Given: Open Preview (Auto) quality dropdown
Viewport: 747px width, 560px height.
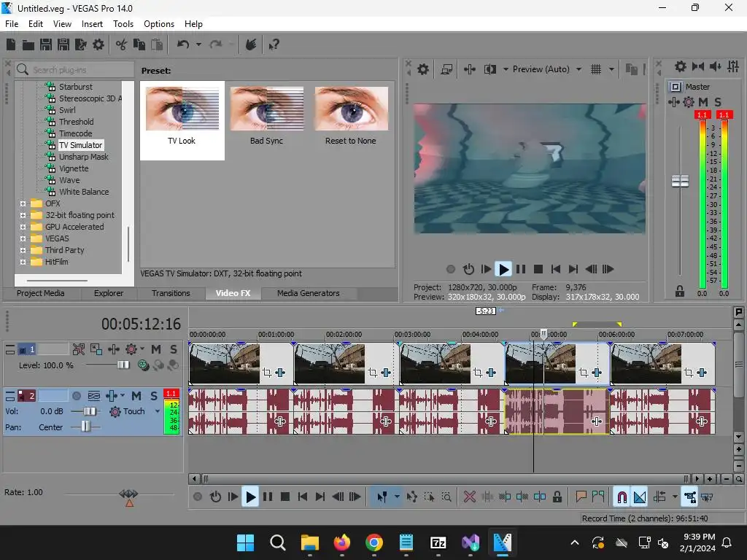Looking at the screenshot, I should coord(578,69).
